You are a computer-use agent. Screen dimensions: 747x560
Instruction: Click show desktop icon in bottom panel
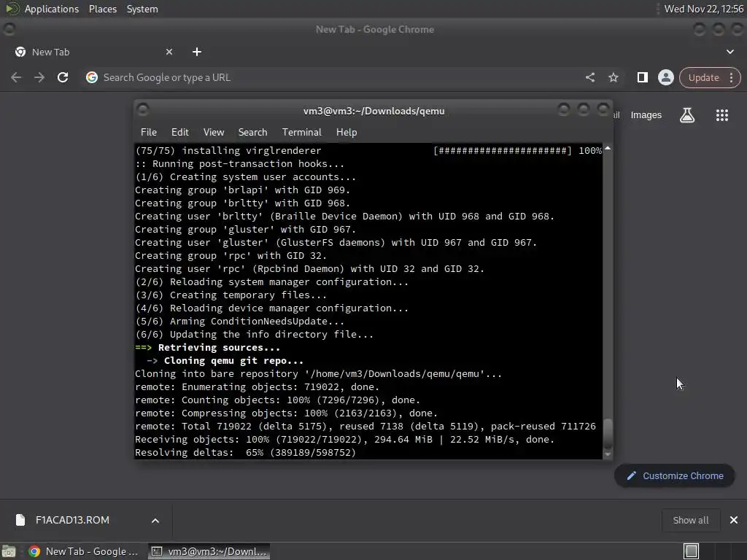(x=9, y=551)
